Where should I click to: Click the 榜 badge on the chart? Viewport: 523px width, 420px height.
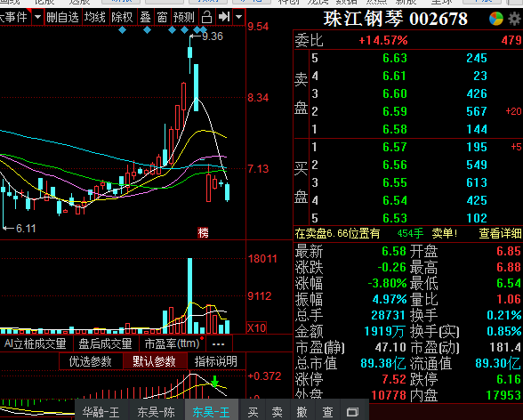[x=203, y=233]
